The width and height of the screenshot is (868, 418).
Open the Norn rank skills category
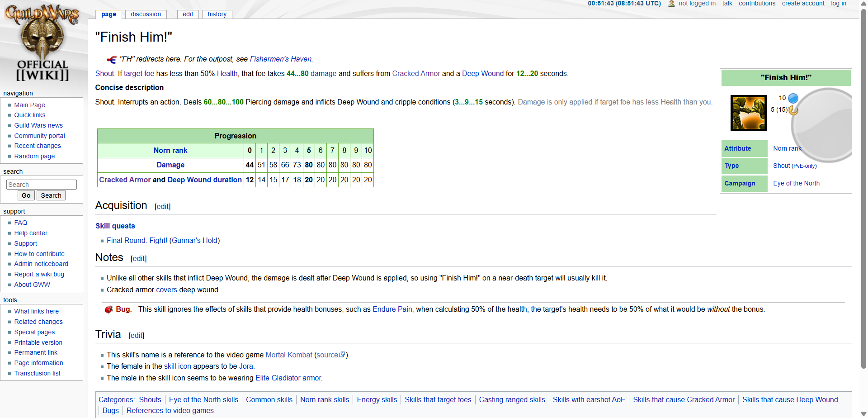pos(324,400)
